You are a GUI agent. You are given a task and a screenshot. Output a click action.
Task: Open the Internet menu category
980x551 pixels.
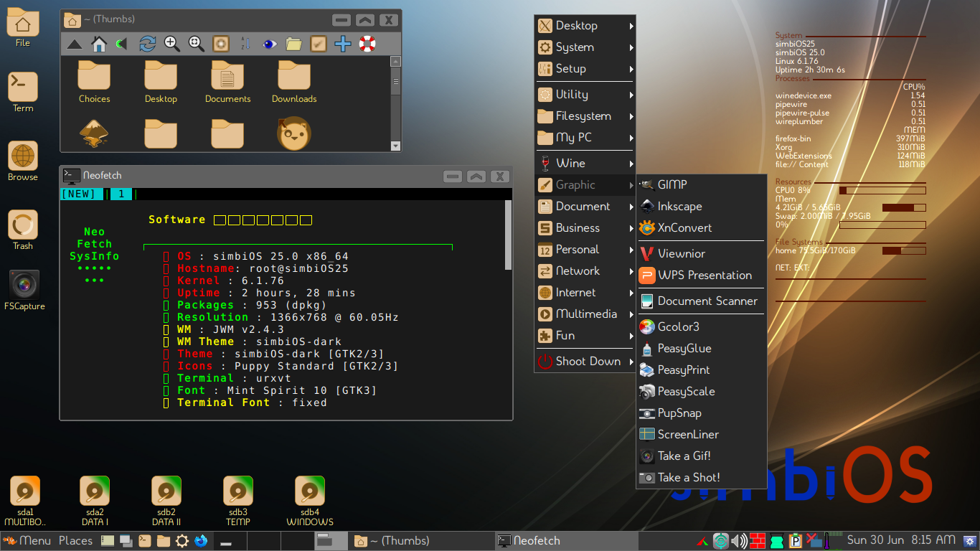point(585,293)
